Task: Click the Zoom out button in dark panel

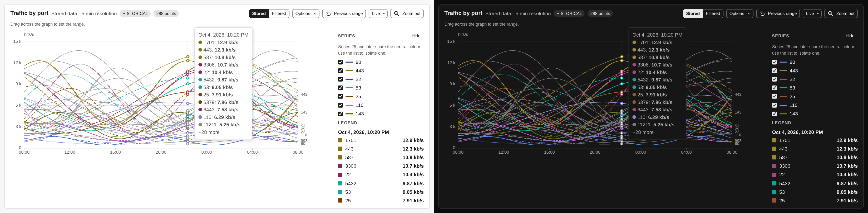Action: point(841,14)
